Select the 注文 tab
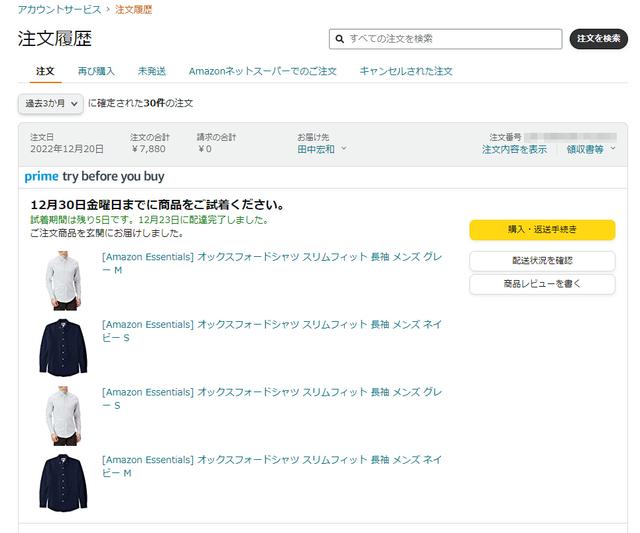This screenshot has height=533, width=640. [x=45, y=71]
